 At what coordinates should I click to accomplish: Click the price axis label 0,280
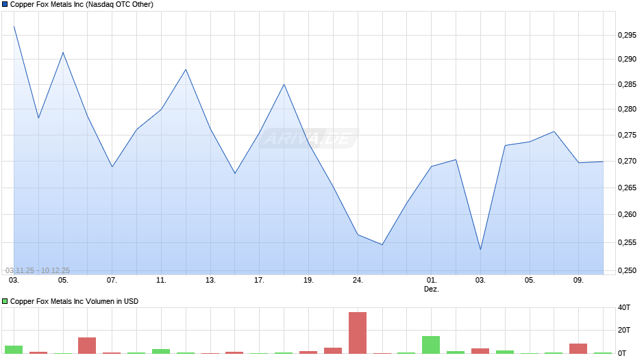click(627, 110)
